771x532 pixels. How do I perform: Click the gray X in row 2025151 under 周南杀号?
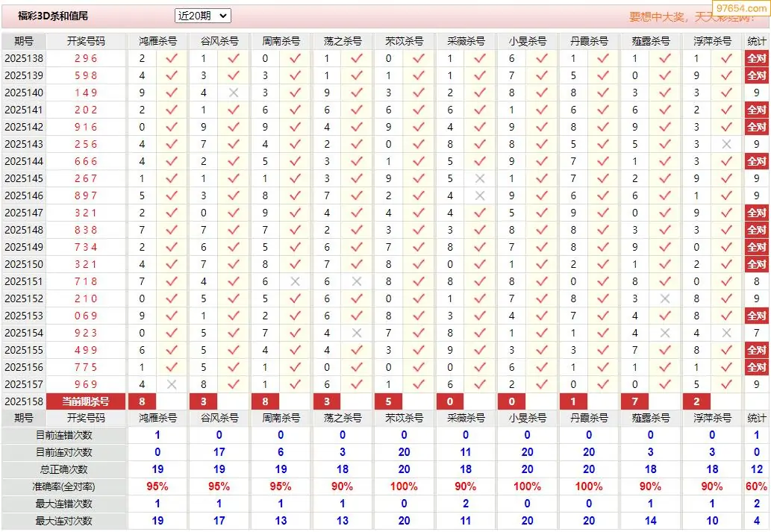coord(295,281)
